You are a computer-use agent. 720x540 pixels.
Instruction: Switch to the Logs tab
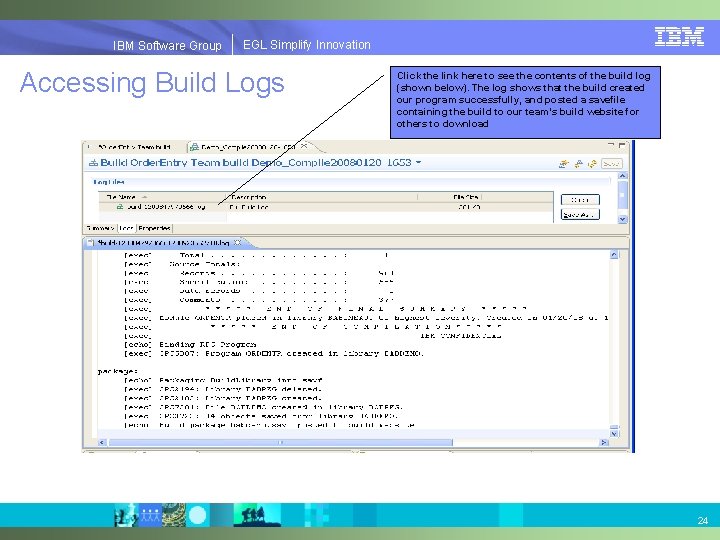point(126,228)
